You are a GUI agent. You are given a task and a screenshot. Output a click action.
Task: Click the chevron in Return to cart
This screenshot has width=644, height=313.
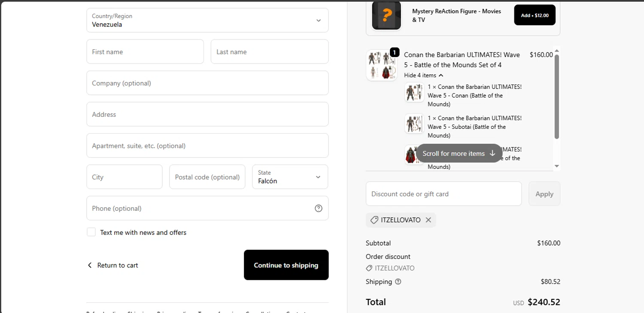tap(90, 265)
